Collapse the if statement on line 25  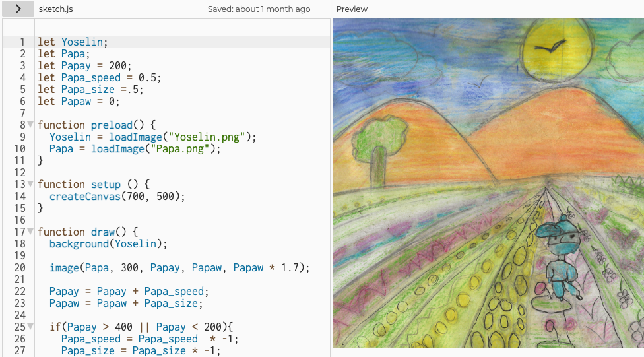click(30, 327)
